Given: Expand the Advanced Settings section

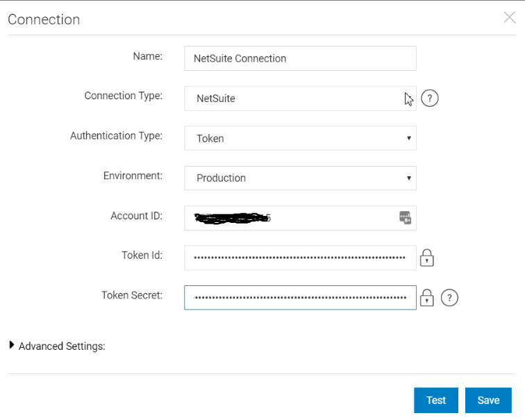Looking at the screenshot, I should click(x=12, y=345).
